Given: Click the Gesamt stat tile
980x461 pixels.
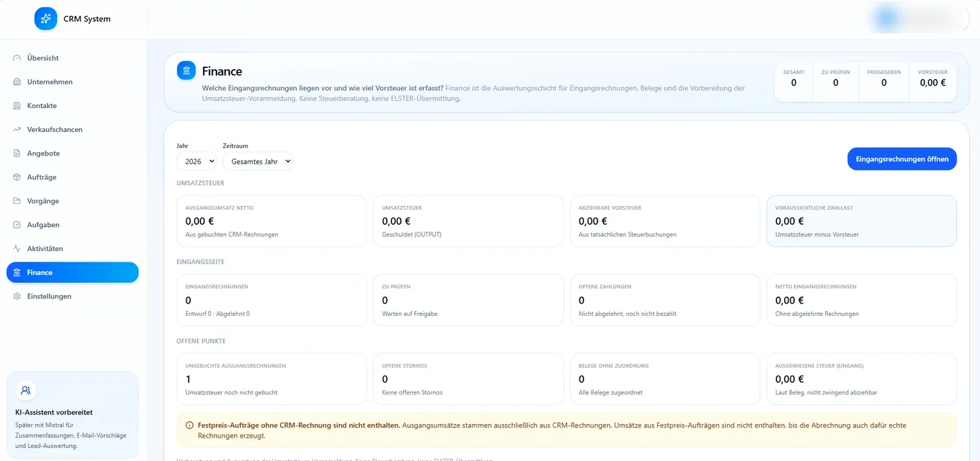Looking at the screenshot, I should click(x=793, y=82).
